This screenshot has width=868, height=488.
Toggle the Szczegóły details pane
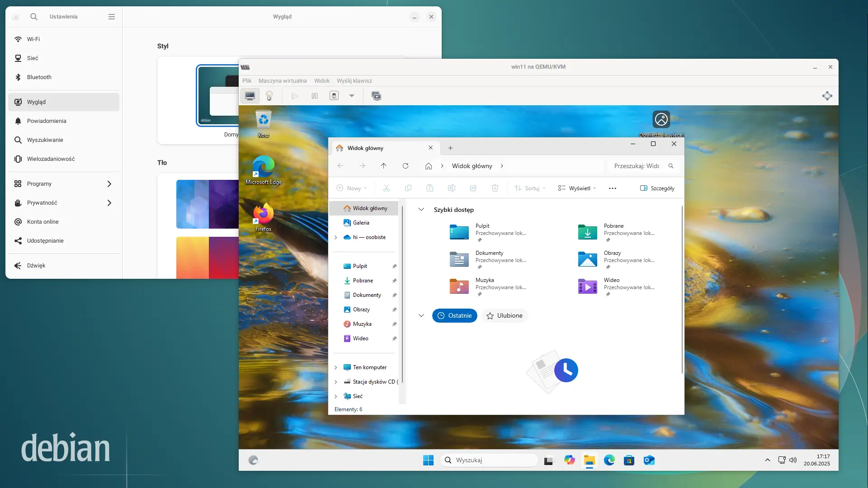(657, 188)
